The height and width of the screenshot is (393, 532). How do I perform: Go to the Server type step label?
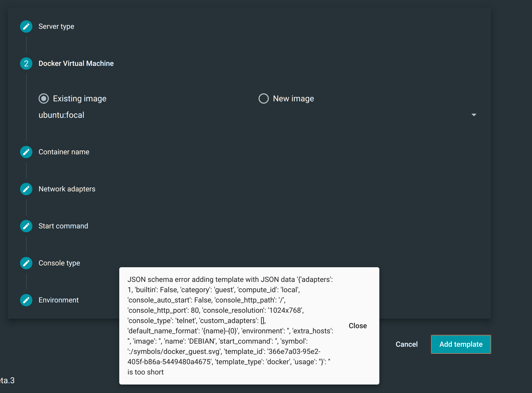(x=56, y=26)
